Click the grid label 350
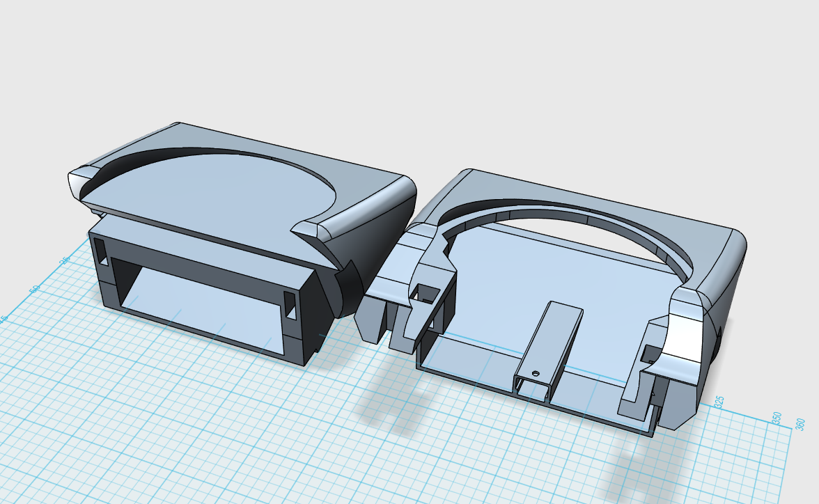The image size is (819, 504). pos(777,418)
